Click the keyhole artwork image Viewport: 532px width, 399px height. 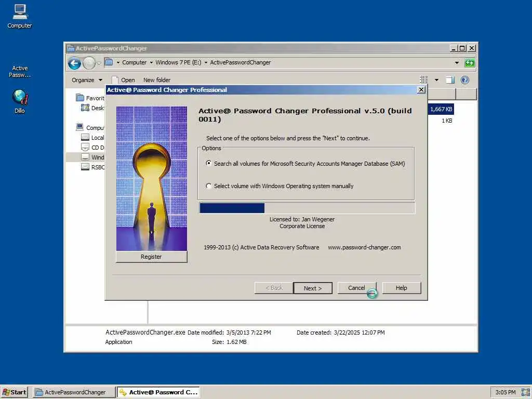click(151, 179)
